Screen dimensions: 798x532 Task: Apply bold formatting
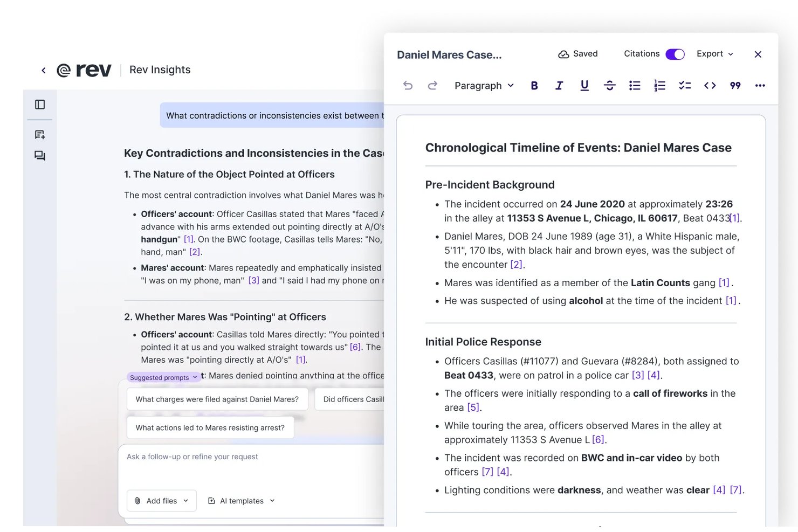[534, 85]
